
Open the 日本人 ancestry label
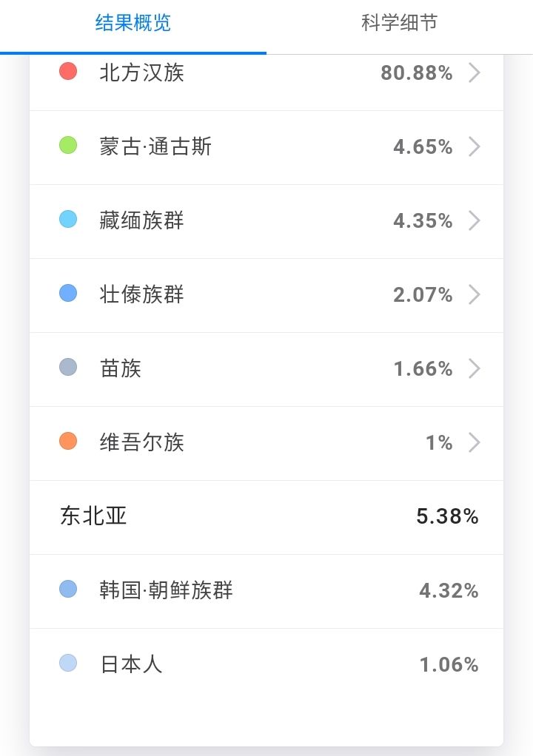point(131,664)
